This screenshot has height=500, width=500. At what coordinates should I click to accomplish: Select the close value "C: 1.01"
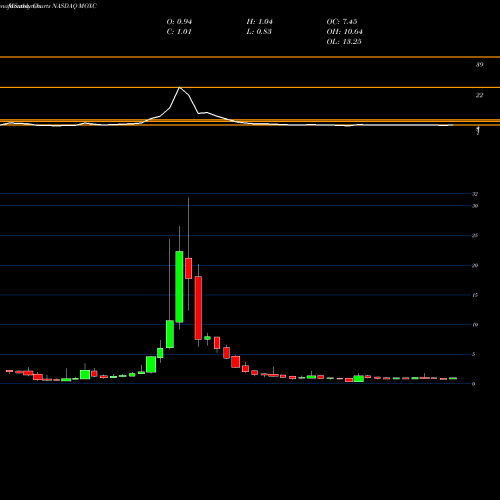179,32
